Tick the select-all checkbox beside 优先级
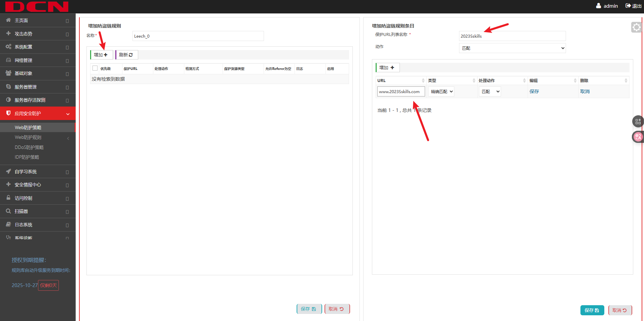Viewport: 644px width, 321px height. (x=95, y=68)
